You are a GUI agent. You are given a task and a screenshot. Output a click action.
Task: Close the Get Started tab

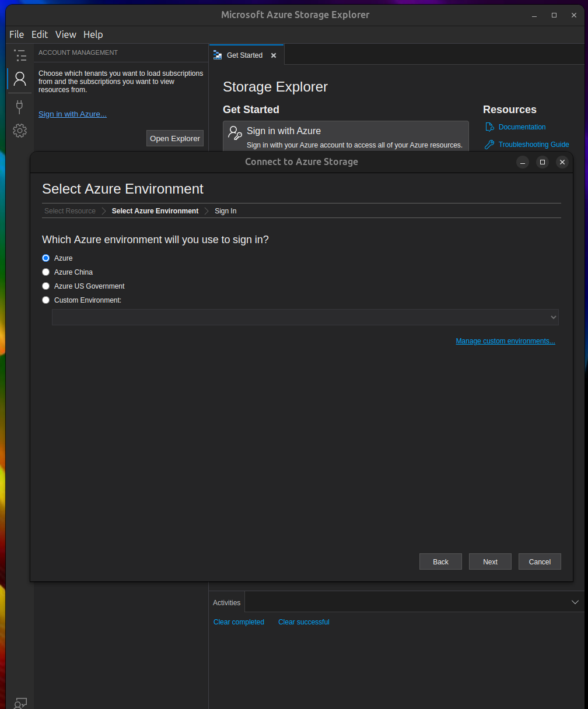[x=273, y=55]
